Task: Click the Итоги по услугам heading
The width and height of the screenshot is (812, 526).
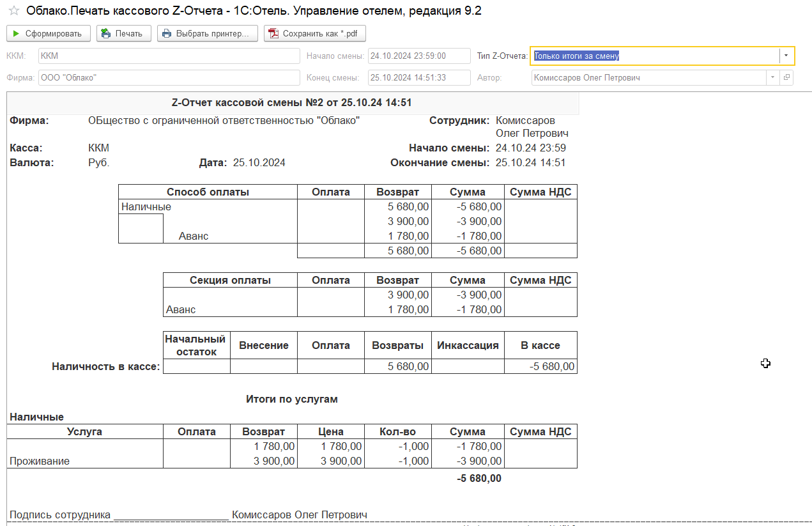Action: click(292, 399)
